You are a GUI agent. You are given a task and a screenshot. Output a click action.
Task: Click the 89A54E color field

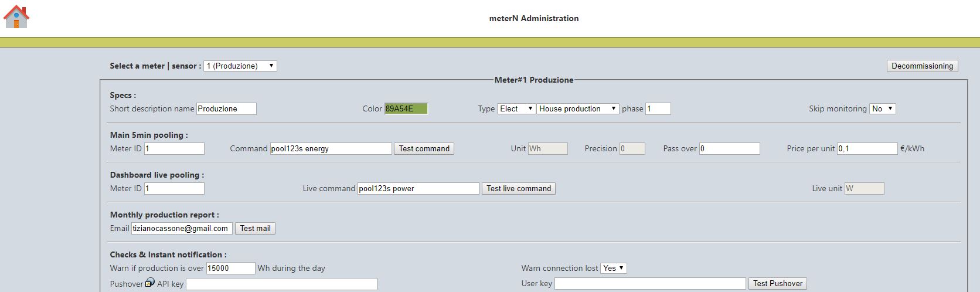point(406,108)
